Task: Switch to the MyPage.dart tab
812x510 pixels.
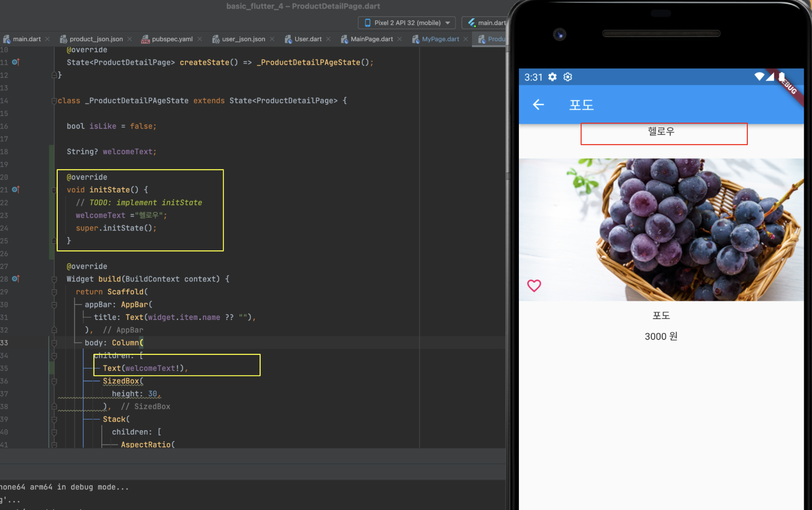Action: click(440, 39)
